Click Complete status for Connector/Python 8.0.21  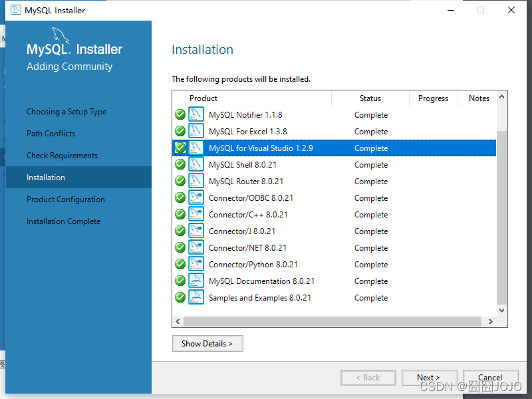371,264
